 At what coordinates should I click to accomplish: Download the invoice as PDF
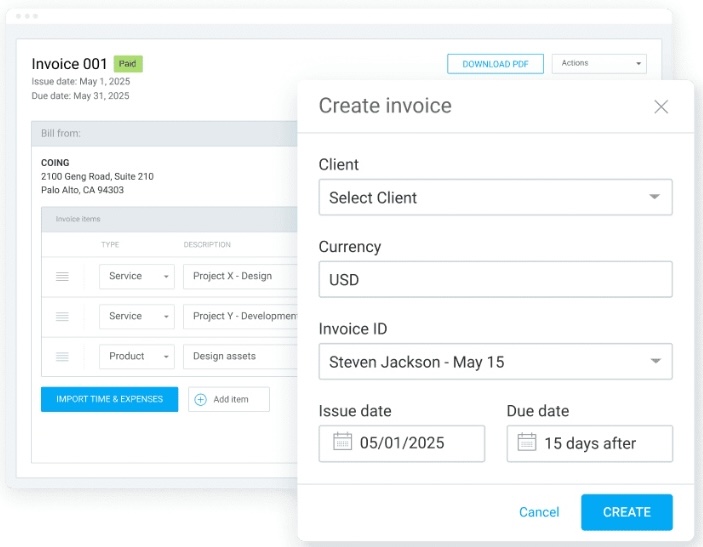click(495, 64)
